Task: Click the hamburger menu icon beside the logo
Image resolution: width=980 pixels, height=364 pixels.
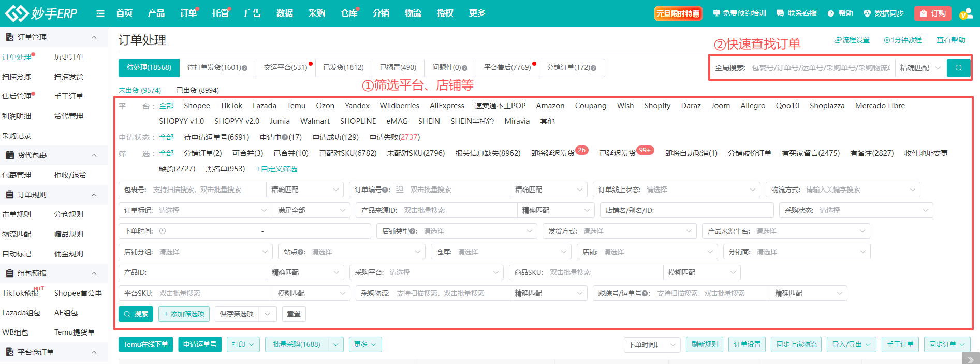Action: [100, 13]
